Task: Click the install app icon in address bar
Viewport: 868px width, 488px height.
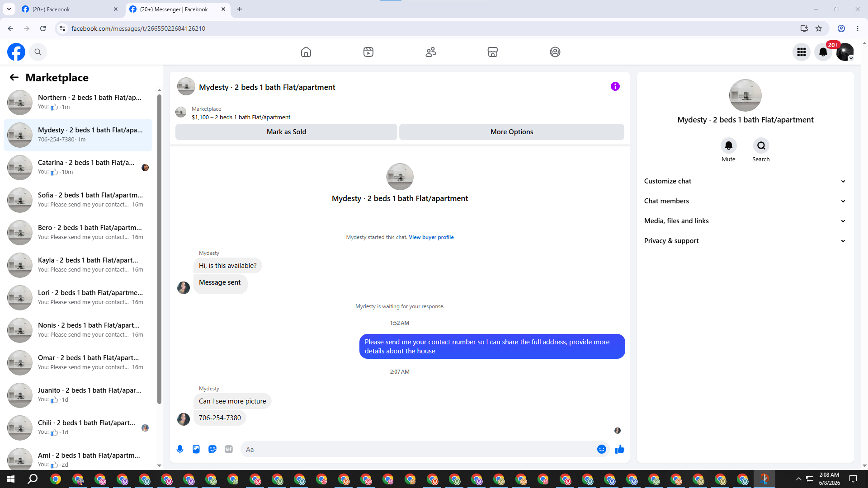Action: [x=804, y=28]
